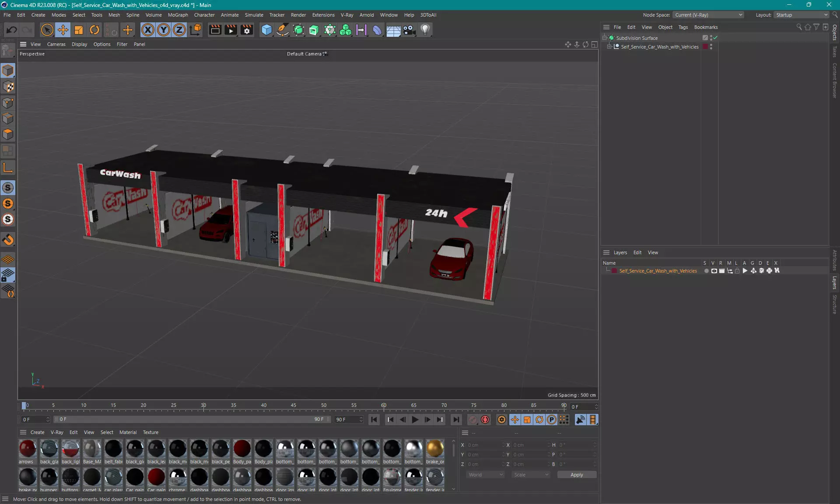Screen dimensions: 840x504
Task: Open the World coordinate dropdown
Action: click(485, 475)
